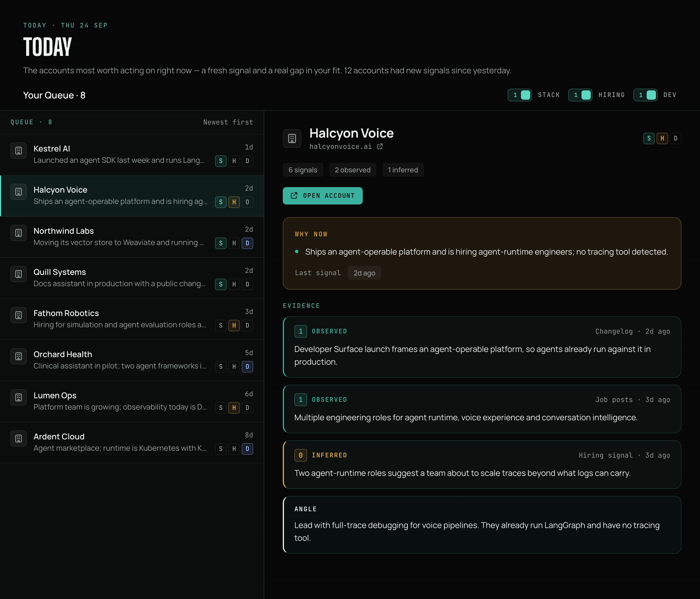Click the D badge on Ardent Cloud row

[x=247, y=449]
